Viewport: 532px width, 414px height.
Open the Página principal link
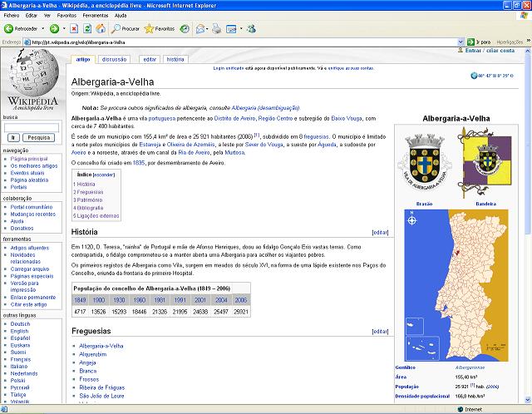[29, 159]
